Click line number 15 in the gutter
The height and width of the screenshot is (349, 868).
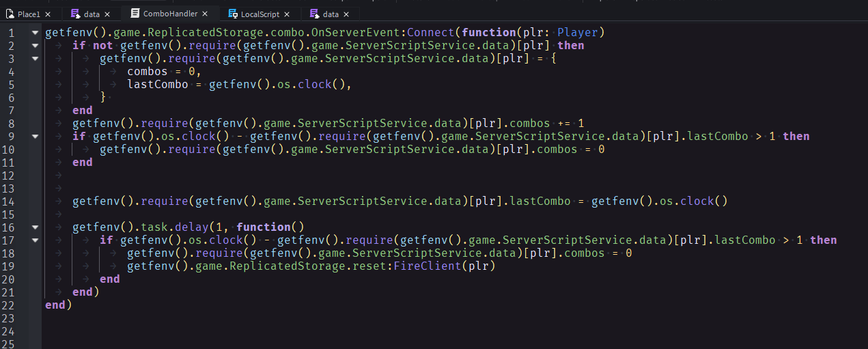8,214
